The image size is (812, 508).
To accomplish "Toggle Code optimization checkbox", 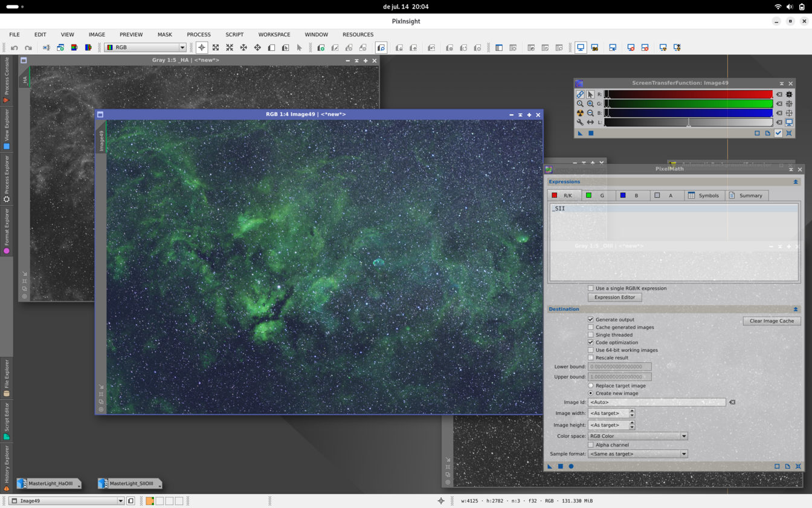I will (591, 342).
